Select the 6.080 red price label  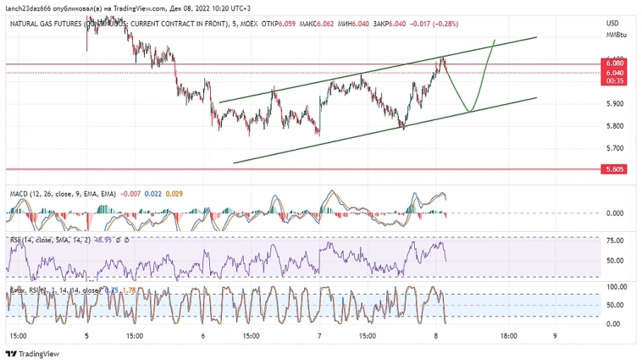click(x=614, y=63)
